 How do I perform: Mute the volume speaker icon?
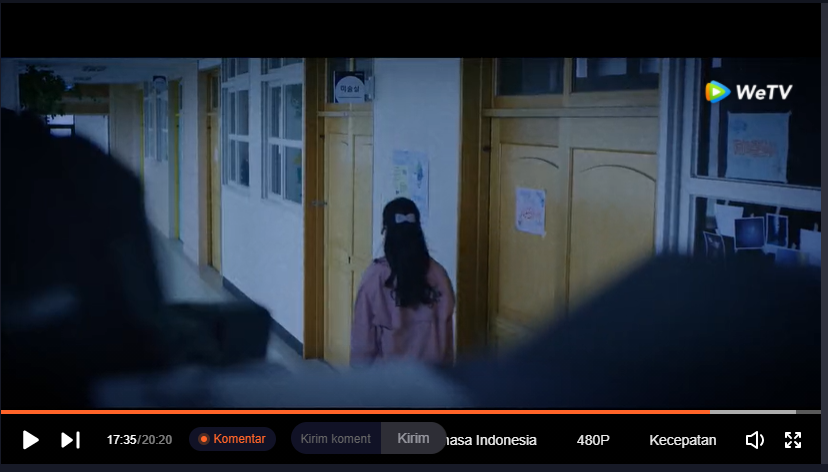[x=755, y=440]
